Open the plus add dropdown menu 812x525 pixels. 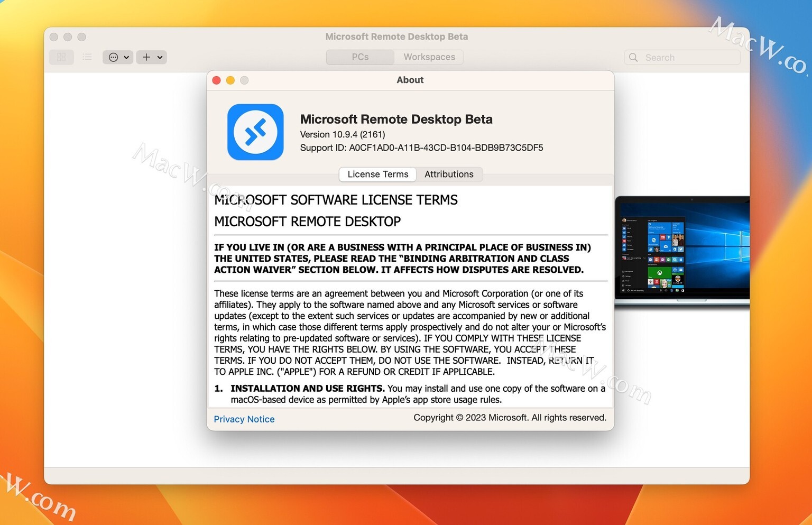point(152,57)
